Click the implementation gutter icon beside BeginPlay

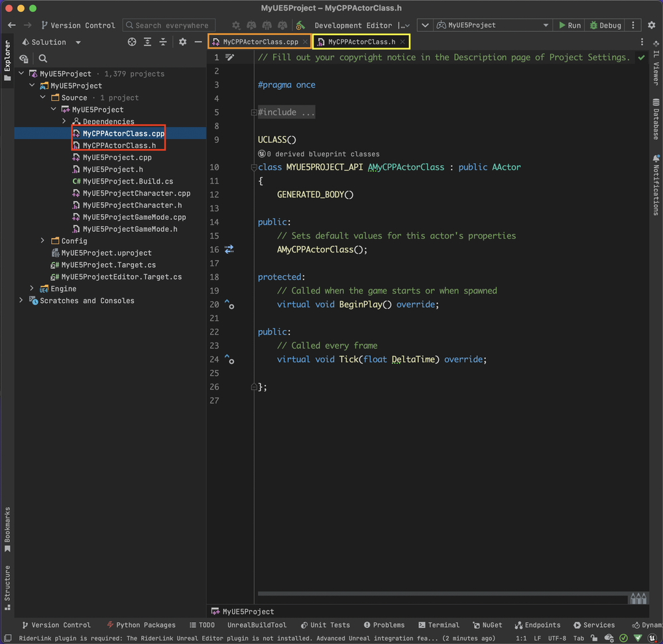pyautogui.click(x=229, y=304)
